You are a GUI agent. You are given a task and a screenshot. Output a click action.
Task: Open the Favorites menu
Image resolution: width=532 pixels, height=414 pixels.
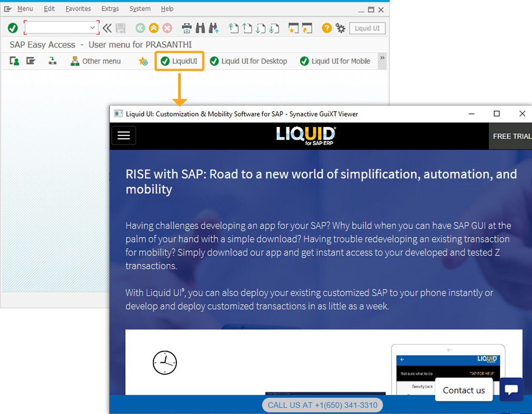tap(78, 9)
